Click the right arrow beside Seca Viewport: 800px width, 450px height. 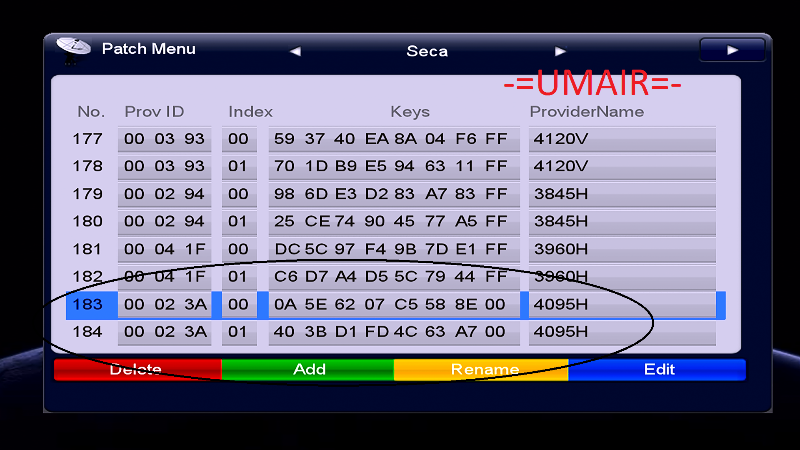[560, 51]
